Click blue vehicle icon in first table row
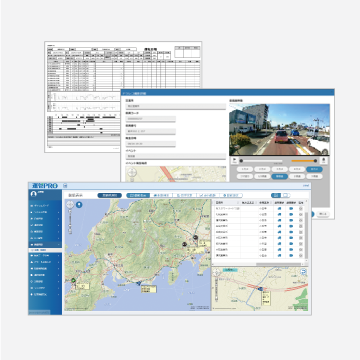Image resolution: width=360 pixels, height=360 pixels. pos(279,208)
